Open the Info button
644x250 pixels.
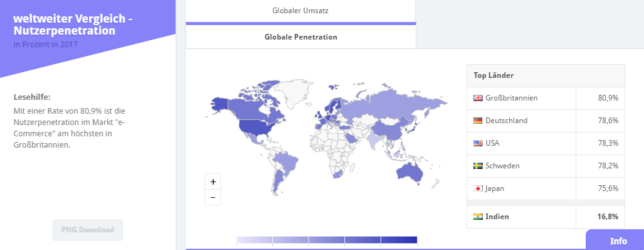(x=615, y=240)
